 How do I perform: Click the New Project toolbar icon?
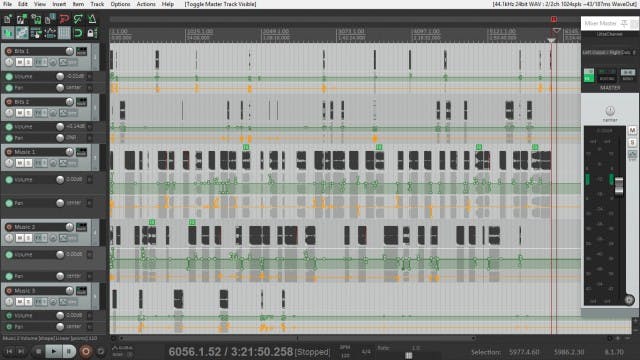(x=8, y=19)
